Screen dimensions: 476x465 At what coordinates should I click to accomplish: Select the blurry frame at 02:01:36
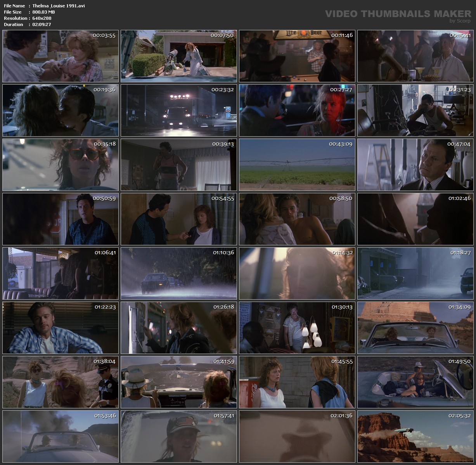click(x=297, y=436)
